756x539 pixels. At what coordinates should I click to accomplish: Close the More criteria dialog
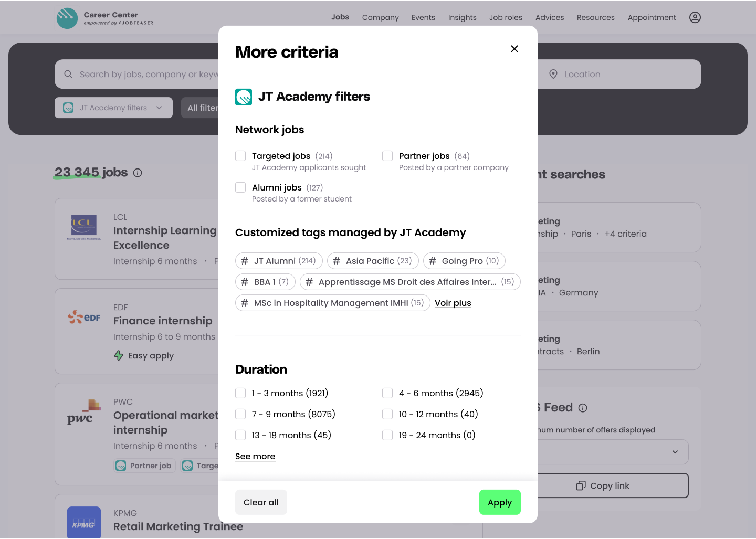tap(514, 49)
